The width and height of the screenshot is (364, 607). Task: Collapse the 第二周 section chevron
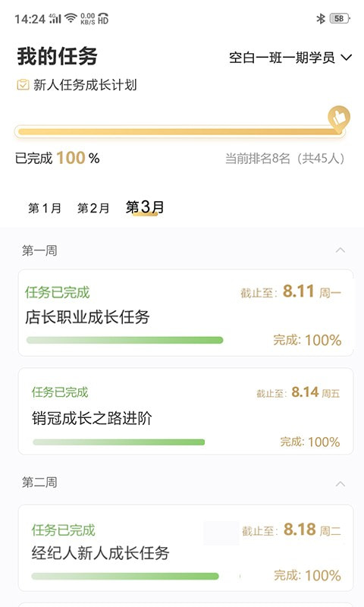[x=340, y=484]
